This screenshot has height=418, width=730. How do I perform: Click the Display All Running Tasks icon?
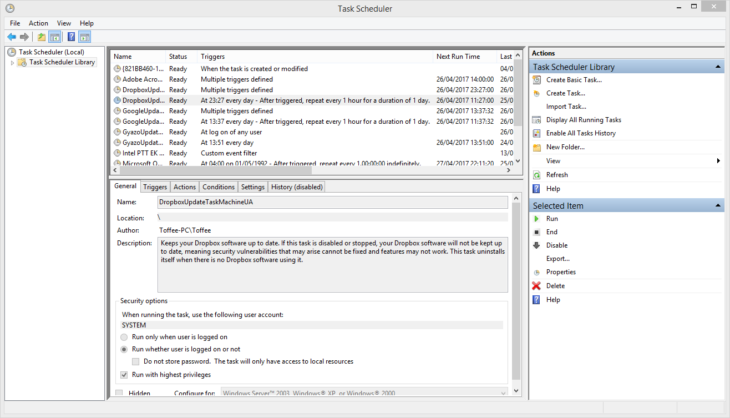[x=536, y=120]
